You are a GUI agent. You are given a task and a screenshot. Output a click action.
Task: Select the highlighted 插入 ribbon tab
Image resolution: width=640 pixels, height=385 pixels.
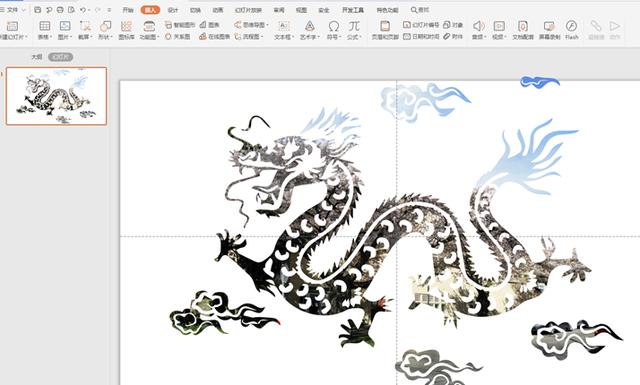click(x=150, y=10)
